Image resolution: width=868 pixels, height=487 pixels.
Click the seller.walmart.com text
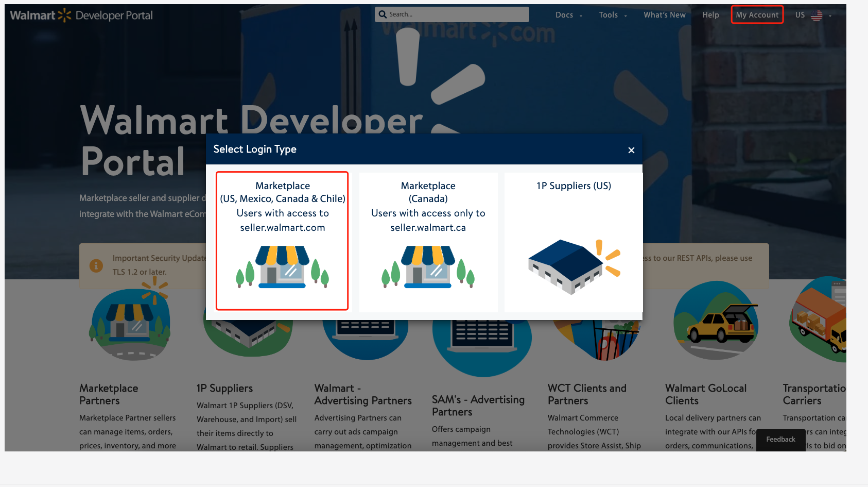(x=282, y=228)
